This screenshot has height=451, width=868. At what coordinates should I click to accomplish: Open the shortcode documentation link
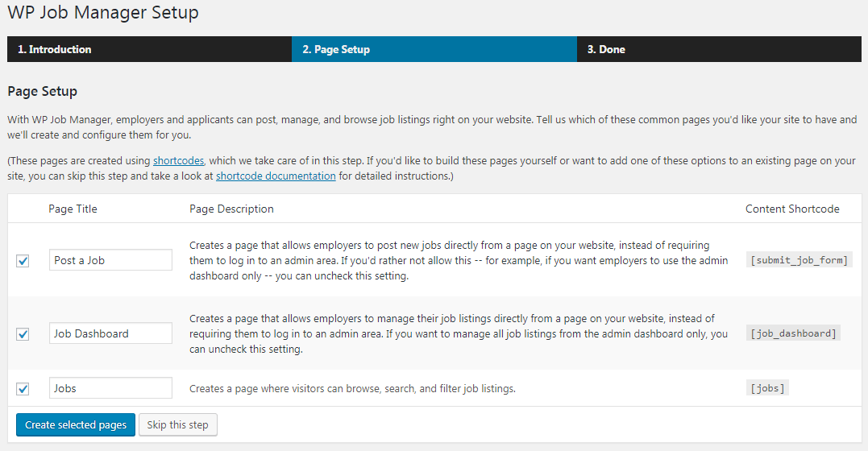coord(276,176)
